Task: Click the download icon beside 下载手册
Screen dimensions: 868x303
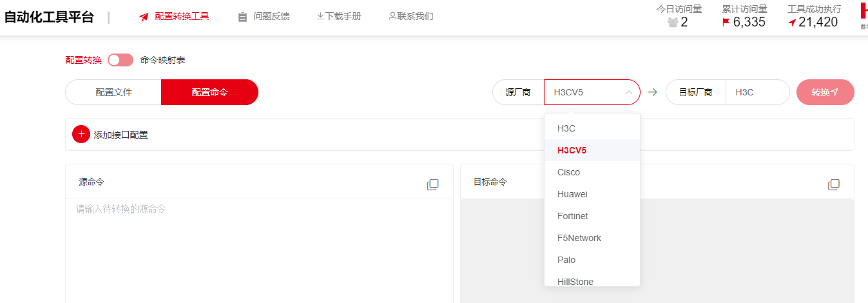Action: coord(320,16)
